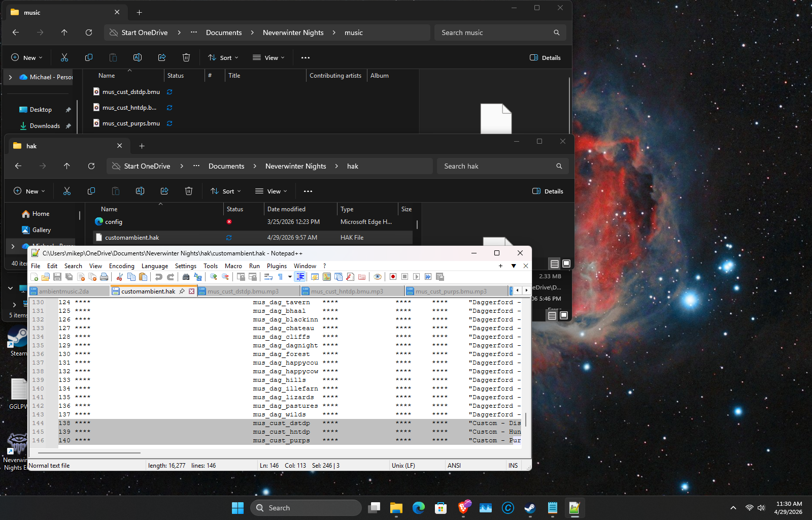The width and height of the screenshot is (812, 520).
Task: Expand Michael - Personal tree node
Action: (x=10, y=77)
